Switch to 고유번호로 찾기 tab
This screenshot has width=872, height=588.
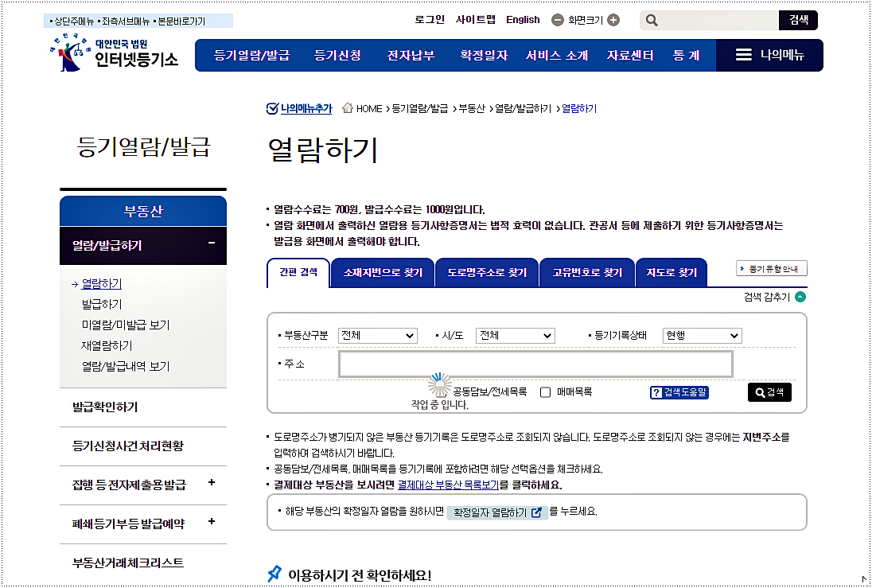pos(587,273)
